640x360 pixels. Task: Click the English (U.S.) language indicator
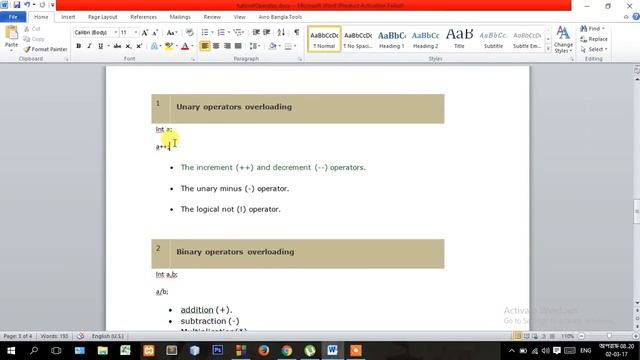pyautogui.click(x=107, y=336)
